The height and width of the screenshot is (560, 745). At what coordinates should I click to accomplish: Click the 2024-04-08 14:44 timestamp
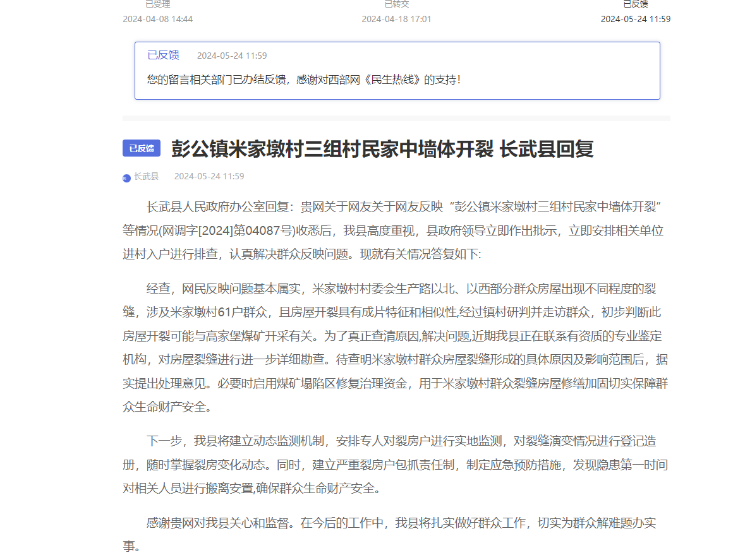[157, 19]
